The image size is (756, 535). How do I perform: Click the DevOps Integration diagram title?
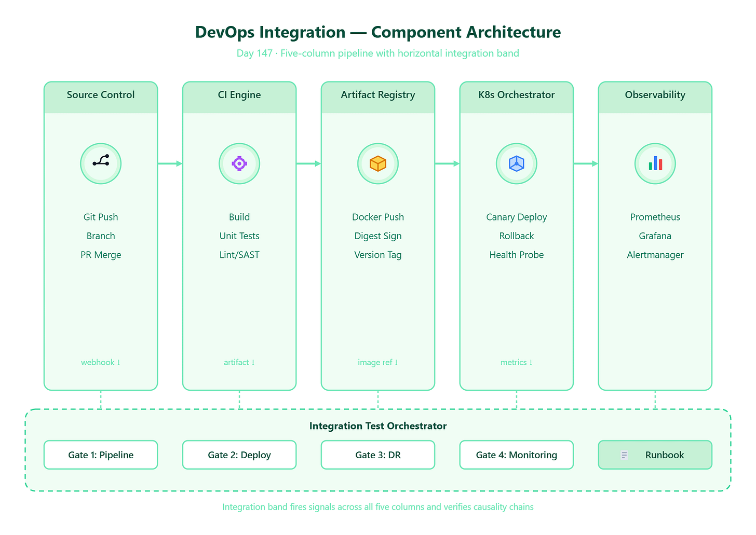click(378, 32)
